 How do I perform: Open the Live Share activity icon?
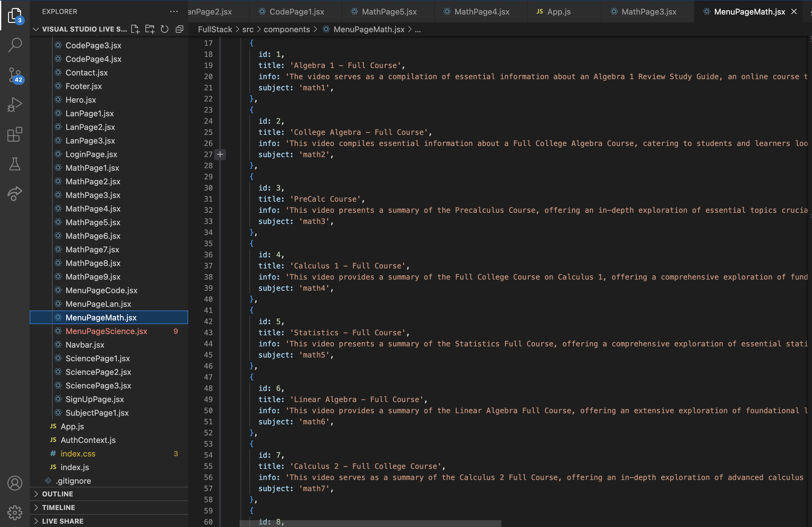point(15,194)
